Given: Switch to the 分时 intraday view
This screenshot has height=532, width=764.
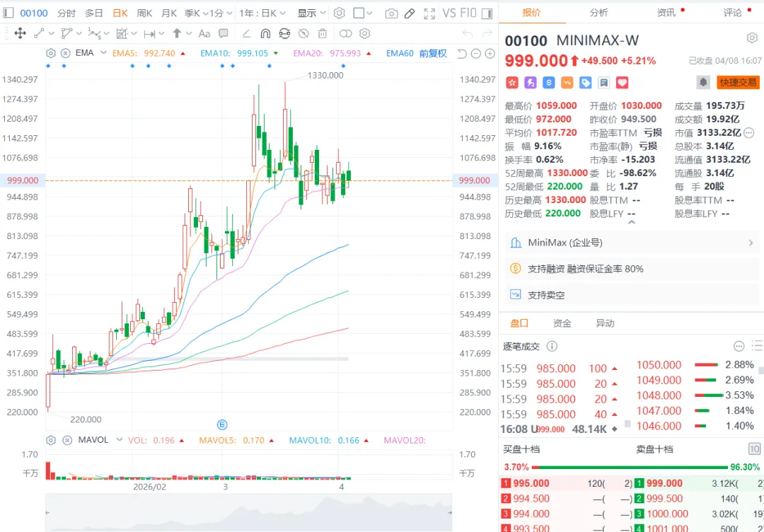Looking at the screenshot, I should (66, 13).
